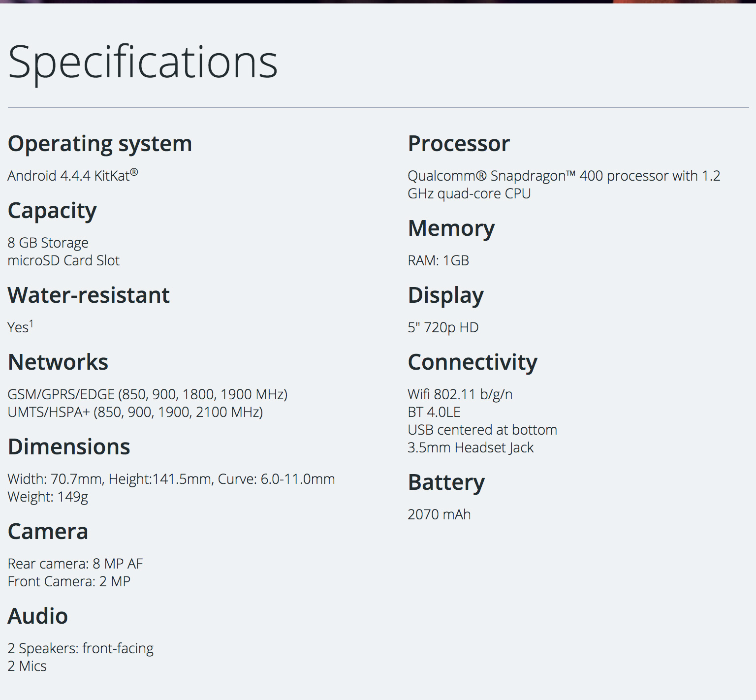
Task: Click the Rear camera: 8 MP AF line
Action: tap(75, 564)
